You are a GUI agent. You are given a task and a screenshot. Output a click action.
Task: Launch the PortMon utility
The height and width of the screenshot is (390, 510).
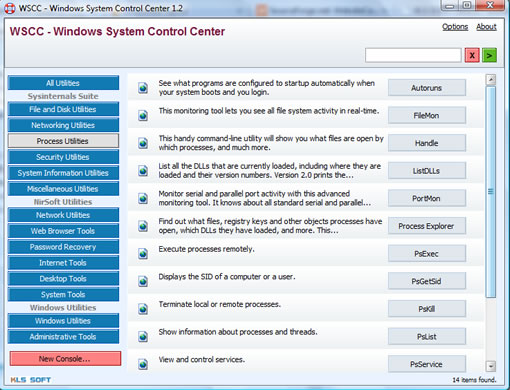pos(426,198)
